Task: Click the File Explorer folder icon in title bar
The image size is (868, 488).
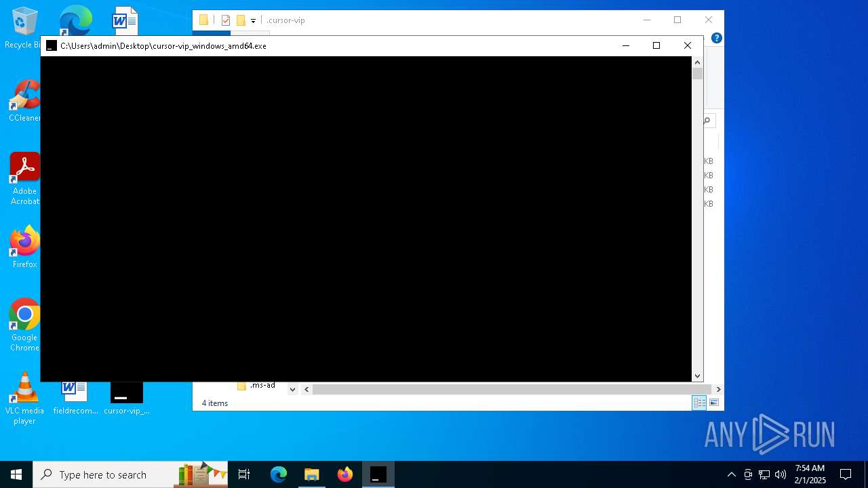Action: (x=203, y=20)
